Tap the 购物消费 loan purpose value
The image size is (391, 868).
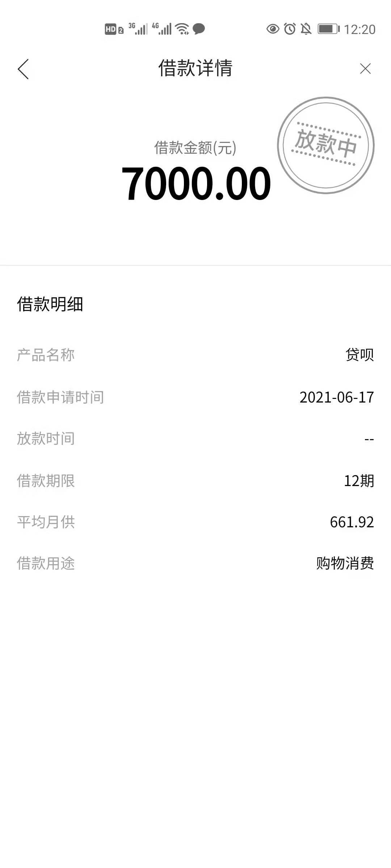pos(345,563)
